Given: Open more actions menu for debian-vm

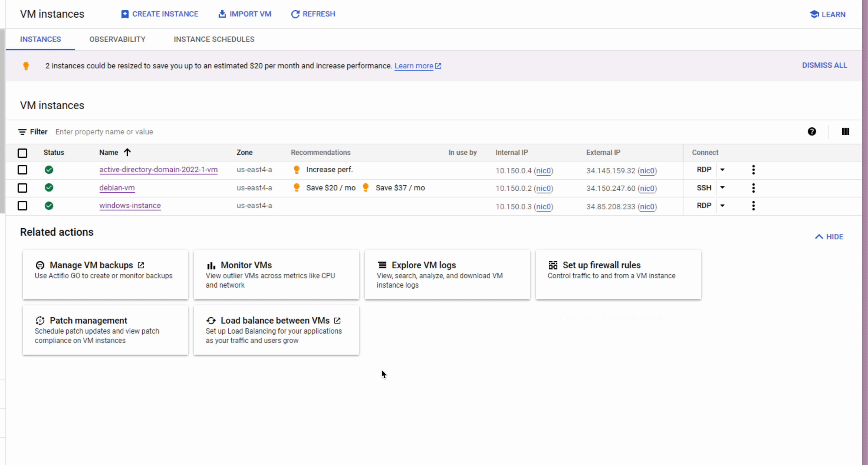Looking at the screenshot, I should click(x=753, y=188).
